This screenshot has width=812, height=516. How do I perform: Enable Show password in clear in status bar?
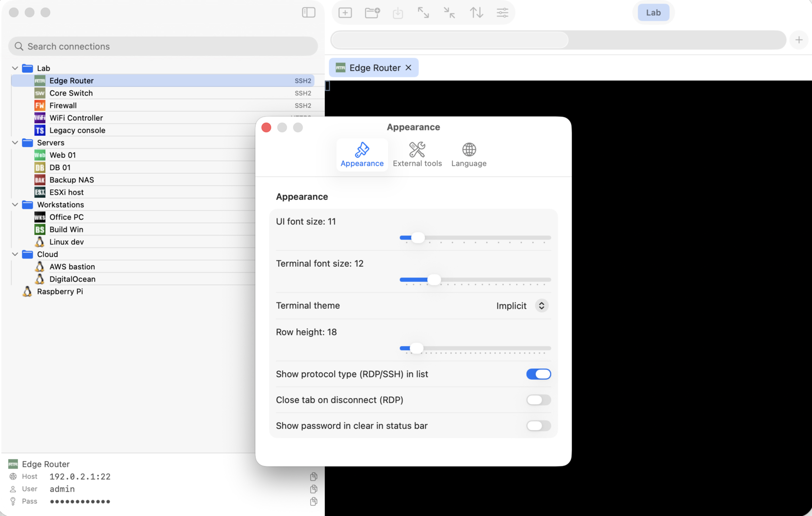[x=539, y=426]
